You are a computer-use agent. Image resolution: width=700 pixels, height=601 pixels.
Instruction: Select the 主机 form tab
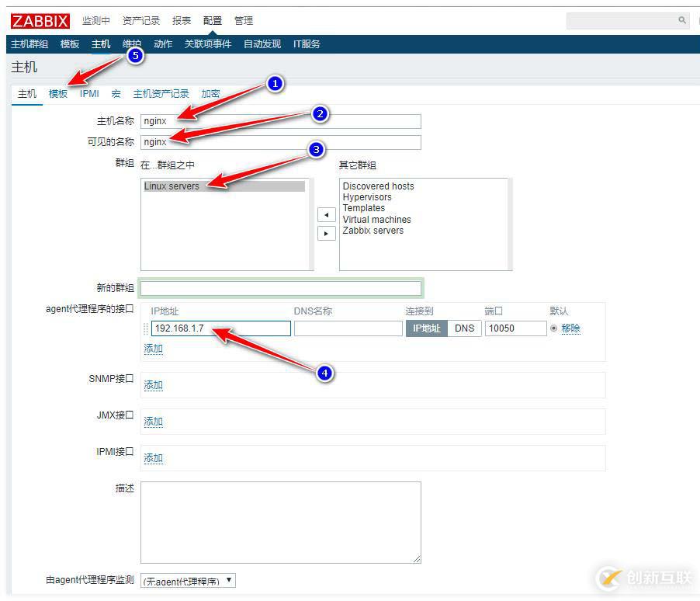pyautogui.click(x=27, y=94)
